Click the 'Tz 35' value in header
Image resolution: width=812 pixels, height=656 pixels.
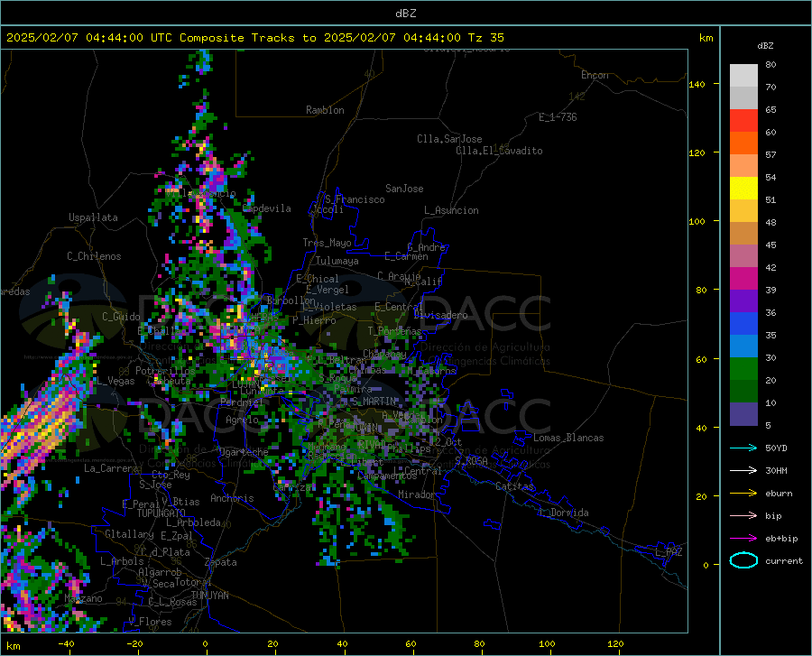pos(486,38)
